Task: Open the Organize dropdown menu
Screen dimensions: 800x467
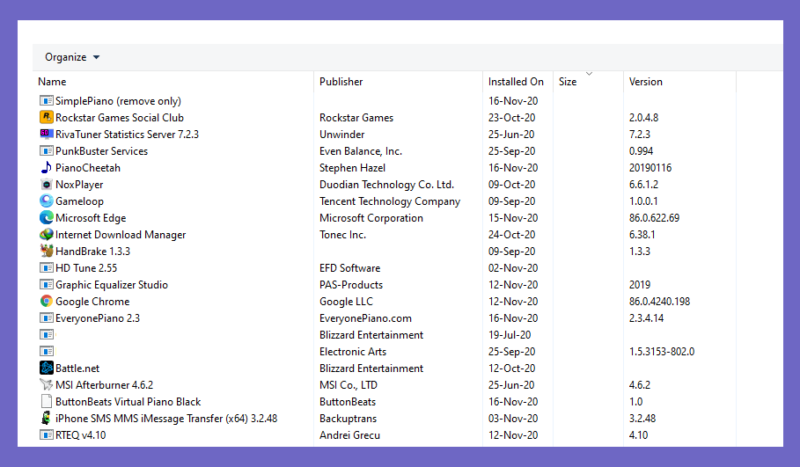Action: [x=72, y=57]
